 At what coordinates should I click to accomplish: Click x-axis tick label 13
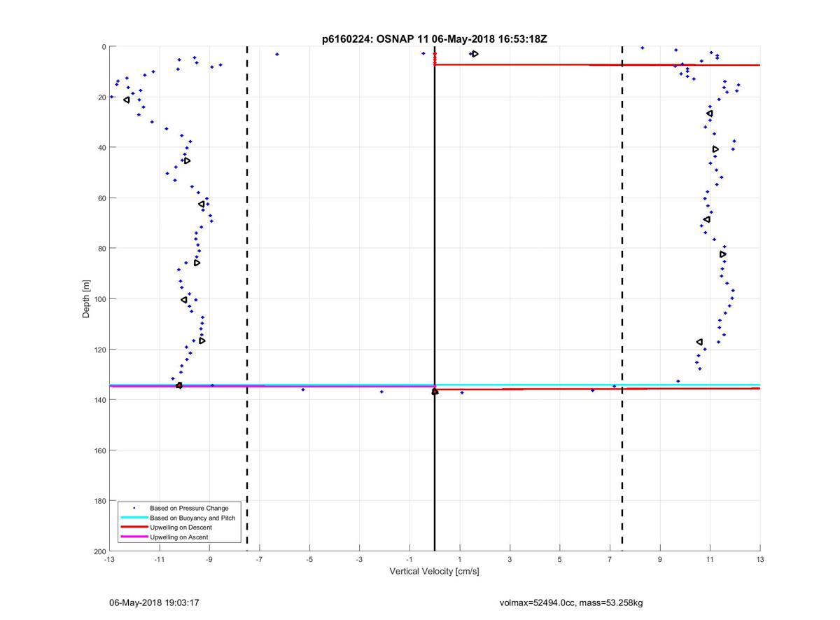pyautogui.click(x=759, y=560)
